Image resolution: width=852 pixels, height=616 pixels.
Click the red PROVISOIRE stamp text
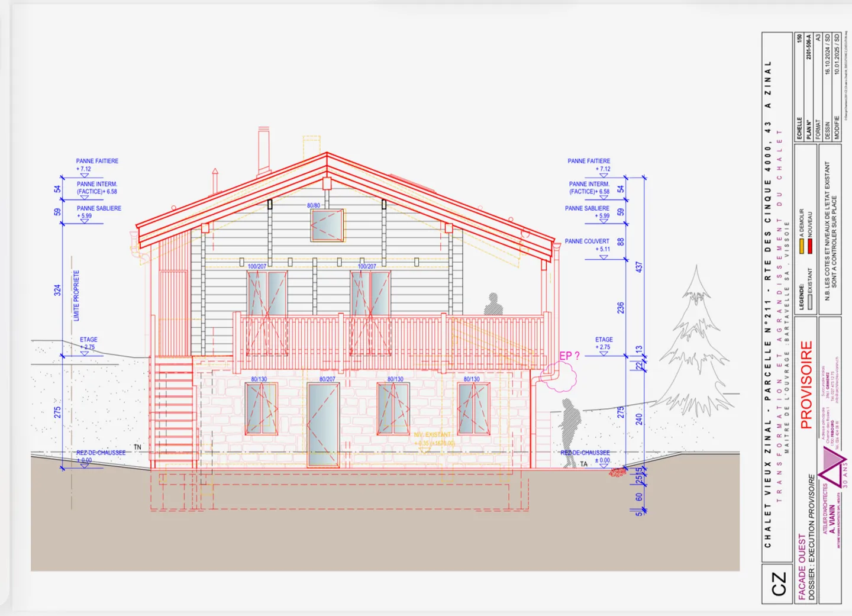click(806, 385)
